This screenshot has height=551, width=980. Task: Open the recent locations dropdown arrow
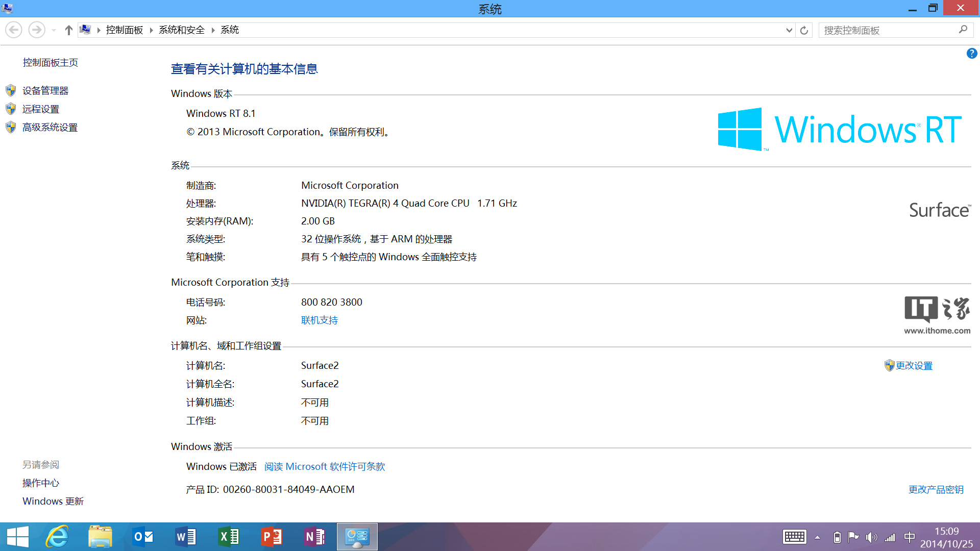(x=54, y=31)
